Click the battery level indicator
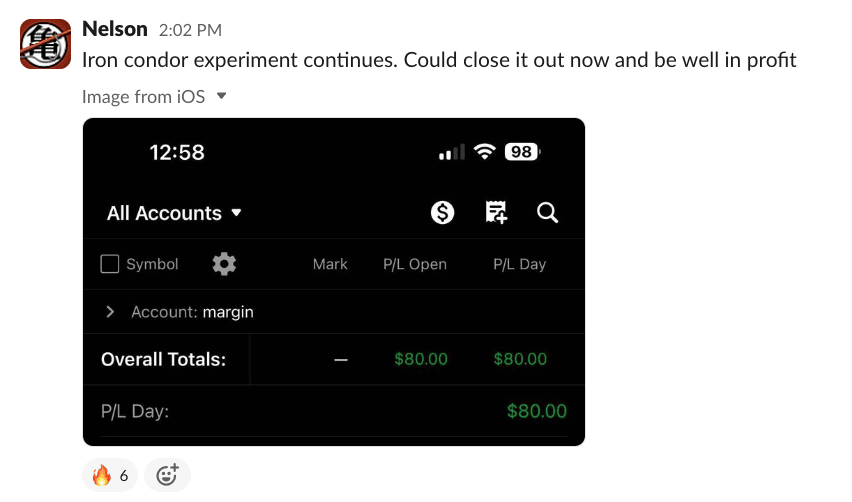This screenshot has height=502, width=852. (522, 152)
